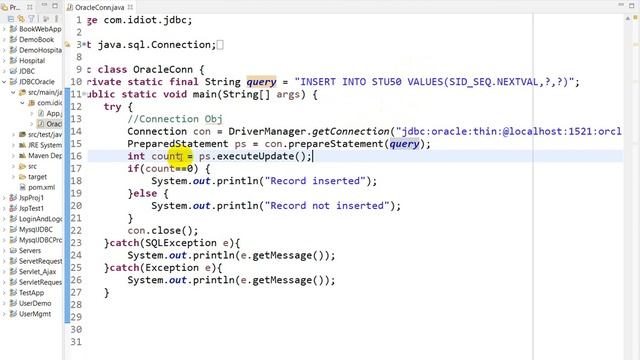
Task: Open the Project Explorer filter icon
Action: [31, 19]
